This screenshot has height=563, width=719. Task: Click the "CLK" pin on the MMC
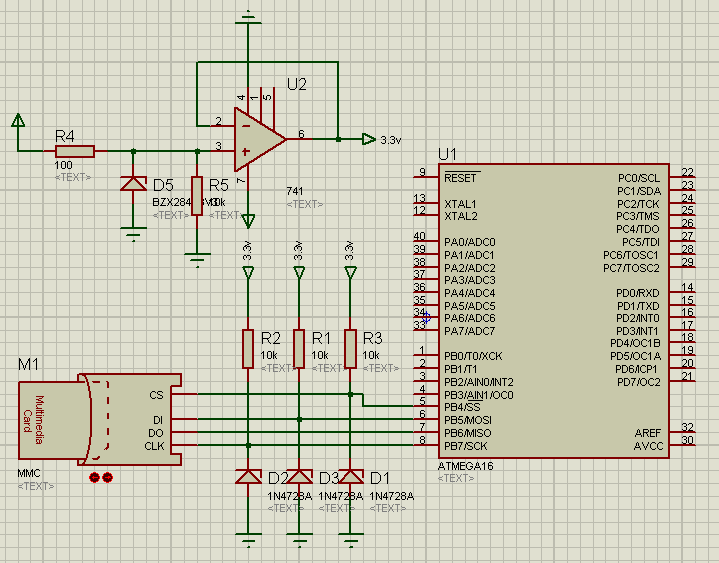coord(154,446)
